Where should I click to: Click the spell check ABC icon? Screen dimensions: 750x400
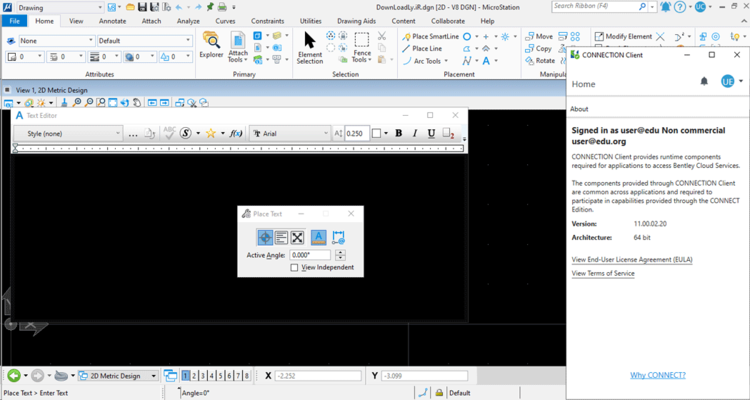[x=169, y=133]
